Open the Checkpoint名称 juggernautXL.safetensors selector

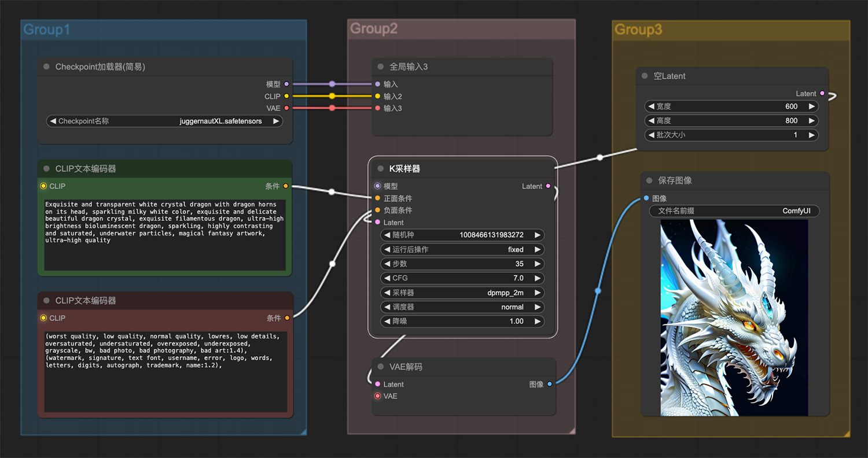click(x=164, y=121)
